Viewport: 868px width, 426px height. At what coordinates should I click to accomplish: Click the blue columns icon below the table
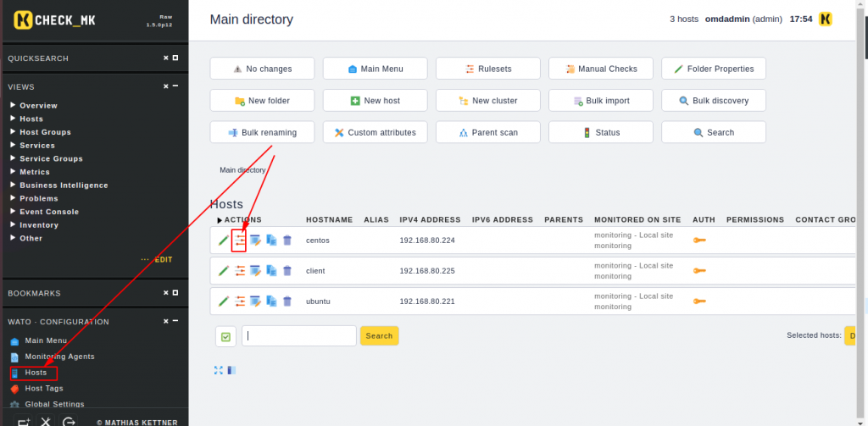[231, 370]
